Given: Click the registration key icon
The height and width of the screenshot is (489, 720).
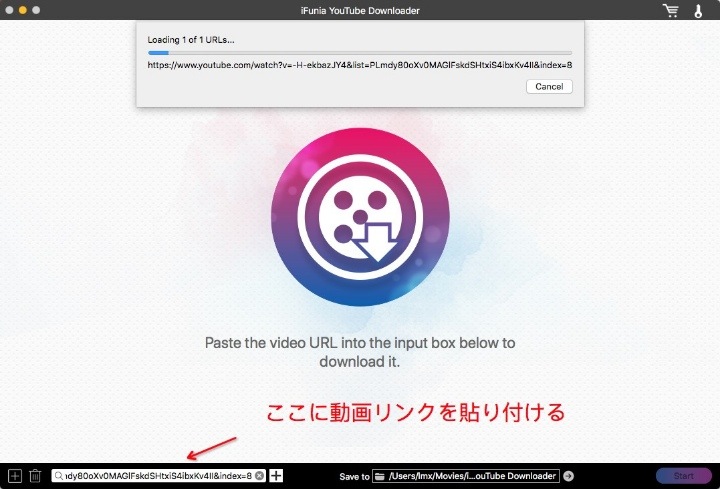Looking at the screenshot, I should [x=699, y=10].
